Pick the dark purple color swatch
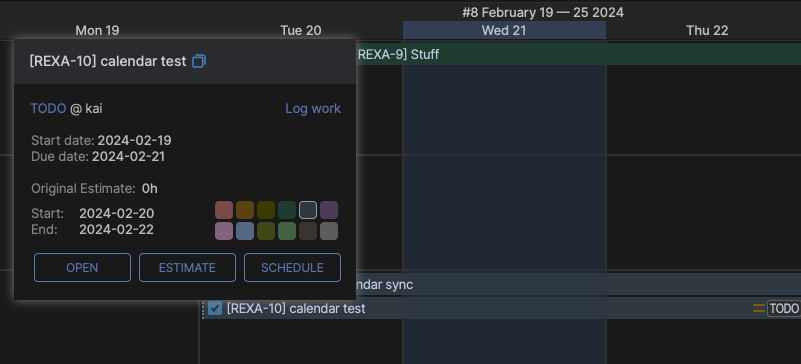Viewport: 801px width, 364px height. (x=328, y=210)
